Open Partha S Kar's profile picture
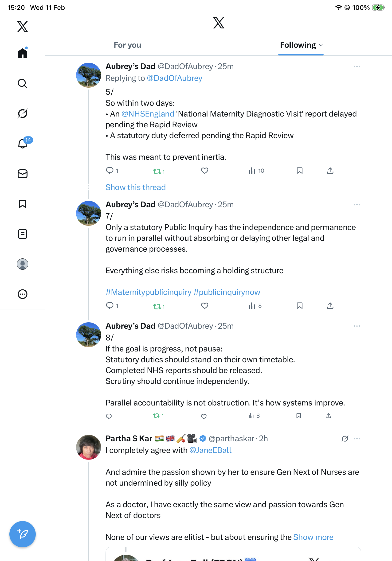This screenshot has width=392, height=561. pyautogui.click(x=88, y=447)
